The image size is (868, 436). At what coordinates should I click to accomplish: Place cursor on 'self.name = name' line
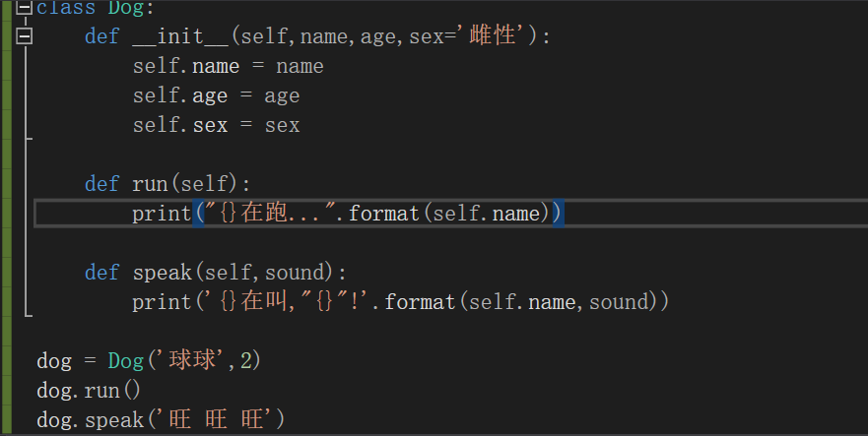point(228,66)
